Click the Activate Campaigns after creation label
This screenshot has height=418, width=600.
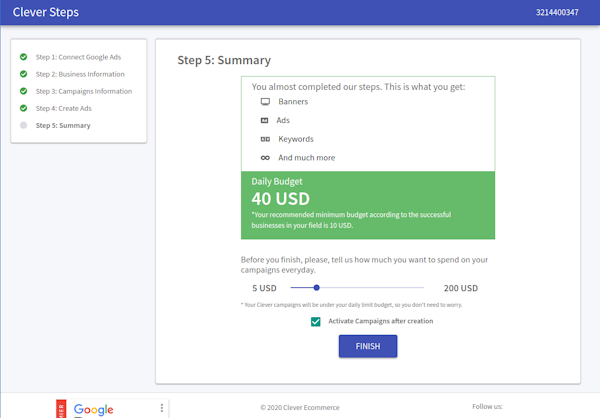(x=381, y=321)
